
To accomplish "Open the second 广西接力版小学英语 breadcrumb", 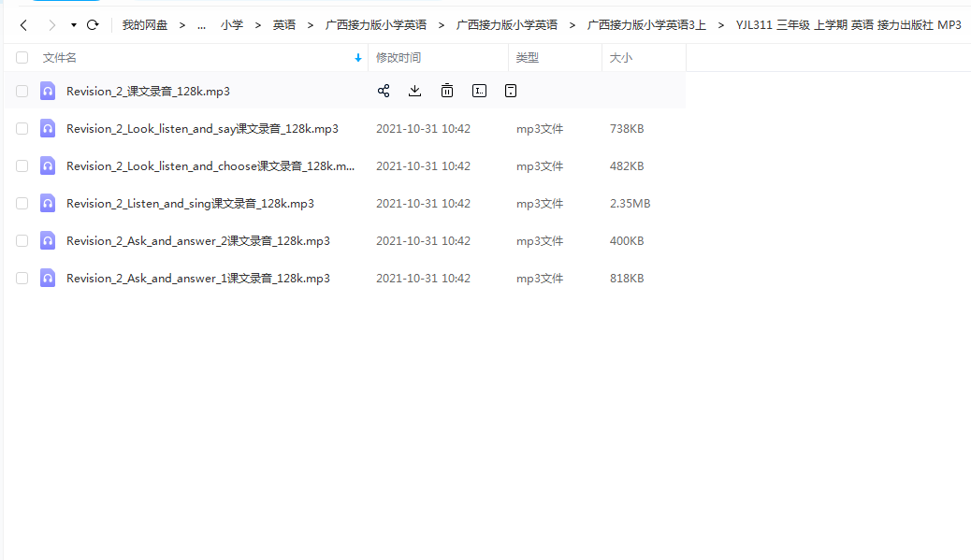I will pos(507,24).
